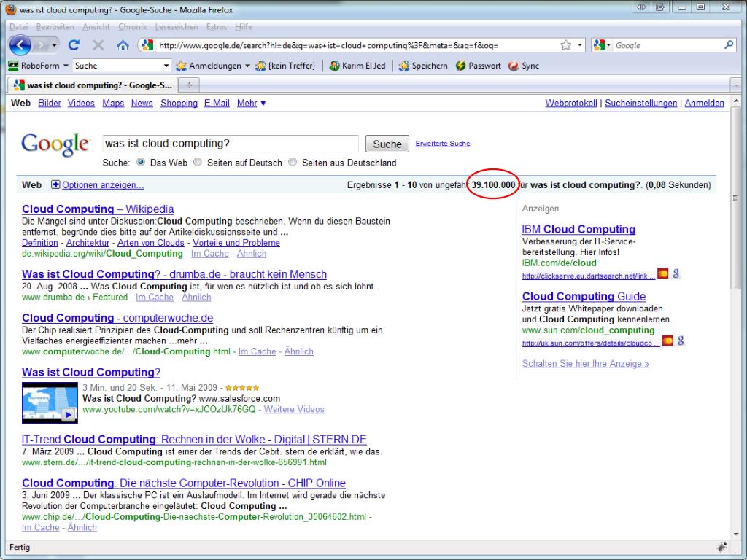Click the scrollbar down arrow

tap(735, 534)
